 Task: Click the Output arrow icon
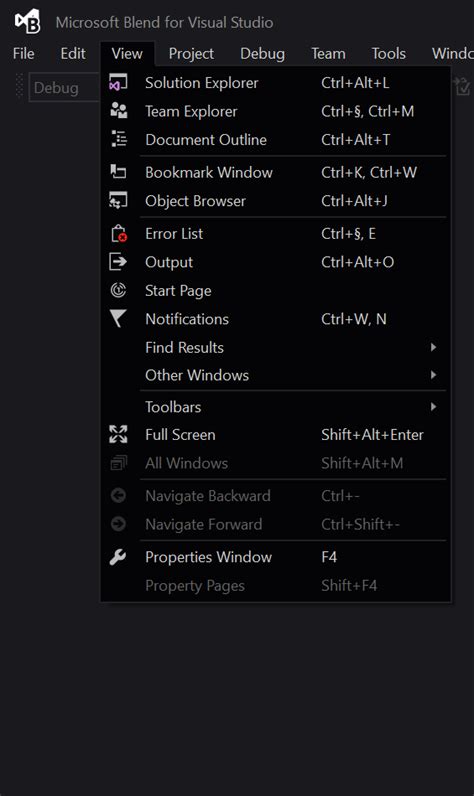[x=118, y=261]
